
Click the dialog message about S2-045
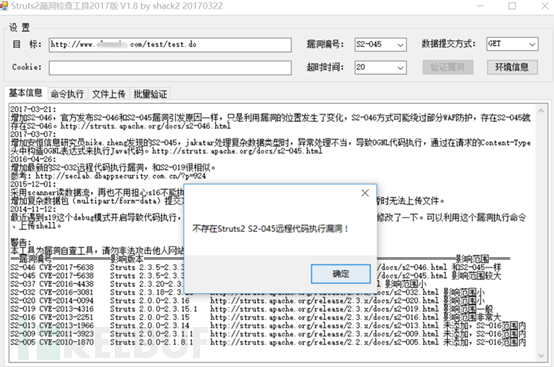pos(270,229)
